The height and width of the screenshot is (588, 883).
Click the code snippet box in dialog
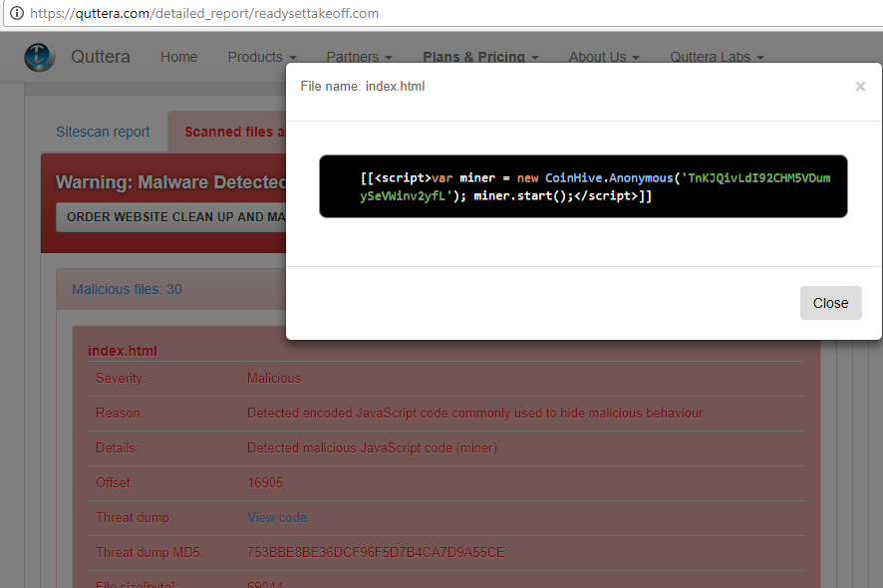[583, 186]
